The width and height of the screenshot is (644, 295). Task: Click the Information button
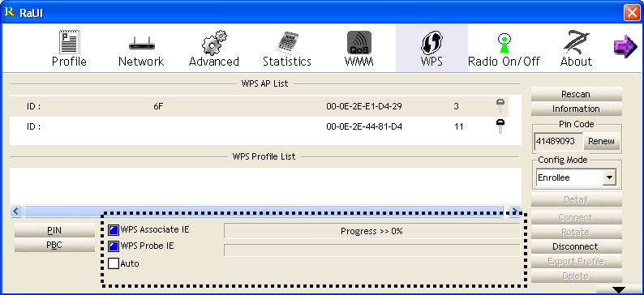[x=576, y=109]
